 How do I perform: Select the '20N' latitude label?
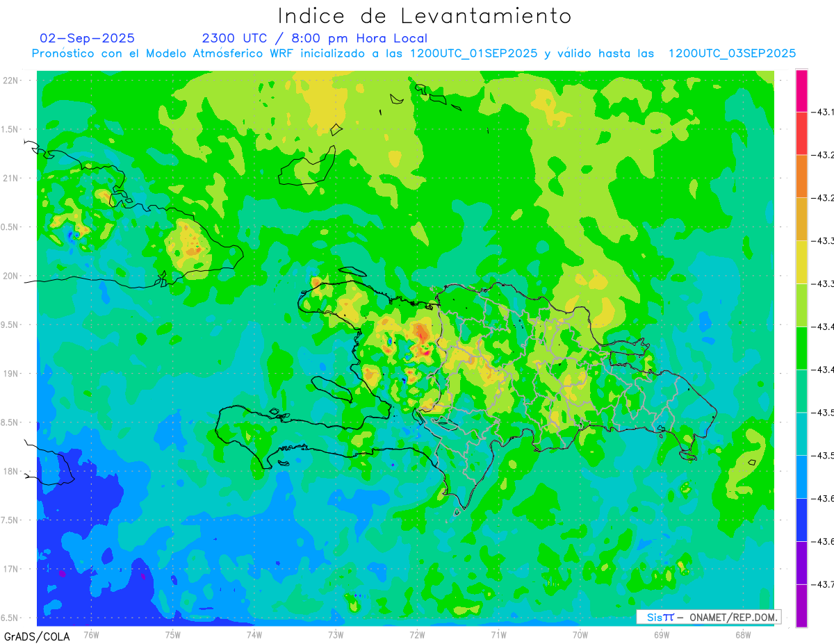click(11, 276)
